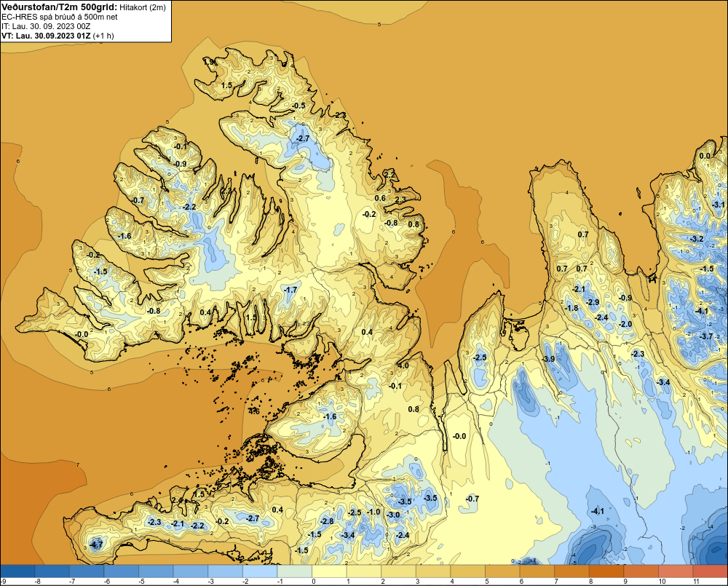The height and width of the screenshot is (586, 728).
Task: Click the title 'Veðurstofan/T2m 500grid:'
Action: [x=60, y=7]
